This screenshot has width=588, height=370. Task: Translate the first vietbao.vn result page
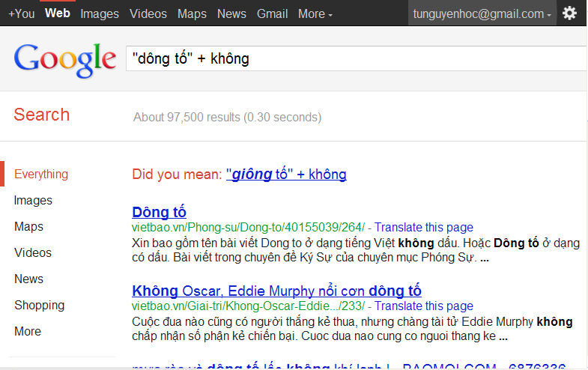pos(424,227)
